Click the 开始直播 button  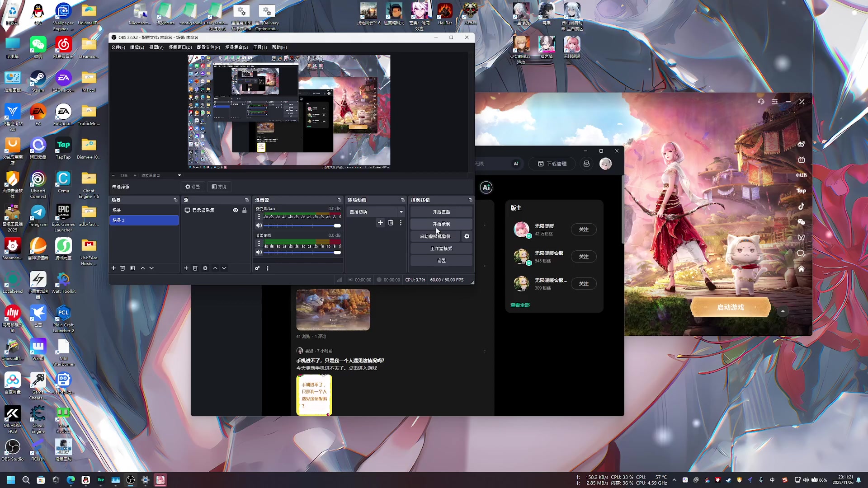click(441, 212)
